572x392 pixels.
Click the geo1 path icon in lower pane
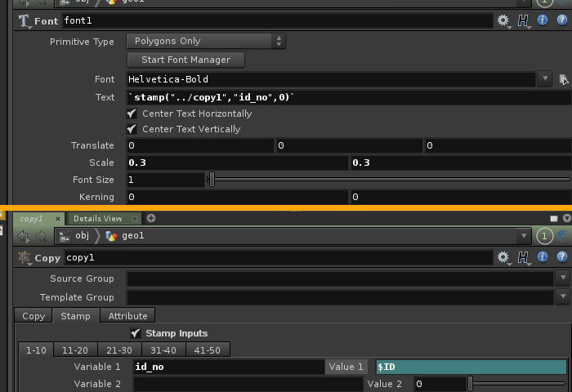point(112,236)
